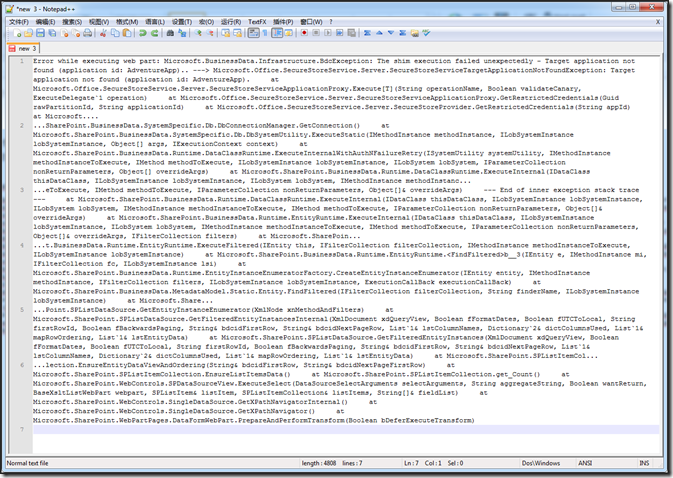Open the 语言(L) menu
Viewport: 673px width, 478px height.
point(155,22)
